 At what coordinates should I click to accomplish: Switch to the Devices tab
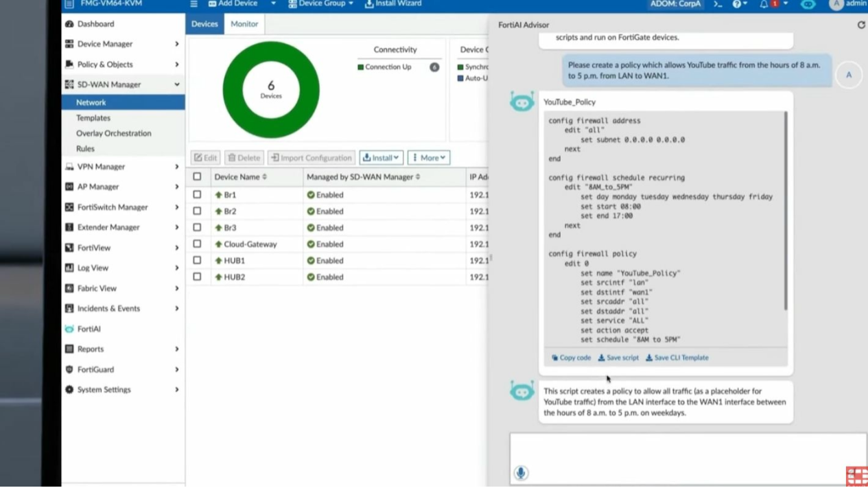click(204, 24)
